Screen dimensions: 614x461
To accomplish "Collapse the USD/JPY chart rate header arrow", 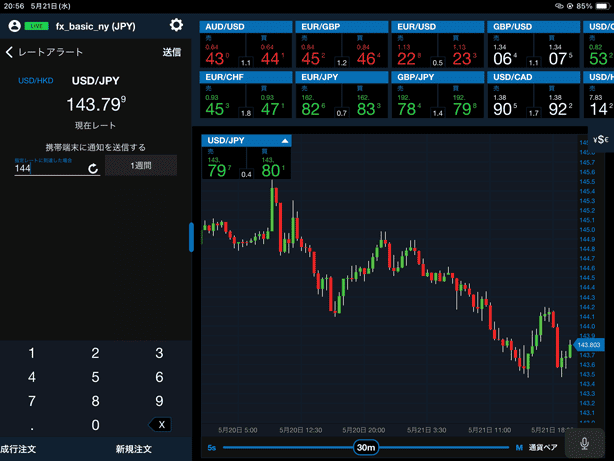I will tap(285, 141).
